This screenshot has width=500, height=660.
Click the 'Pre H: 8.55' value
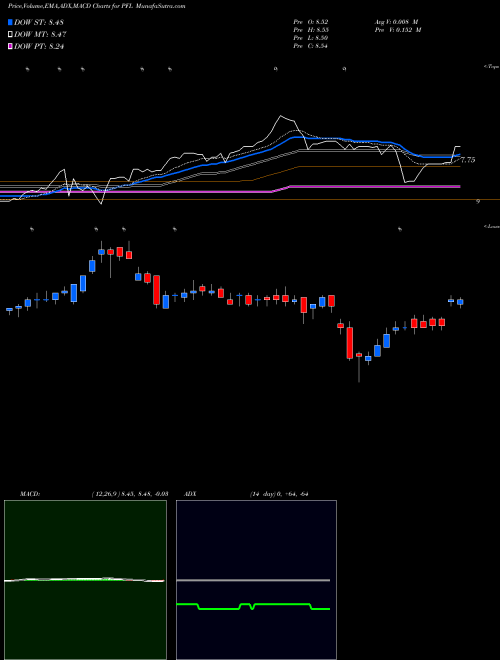pyautogui.click(x=311, y=30)
